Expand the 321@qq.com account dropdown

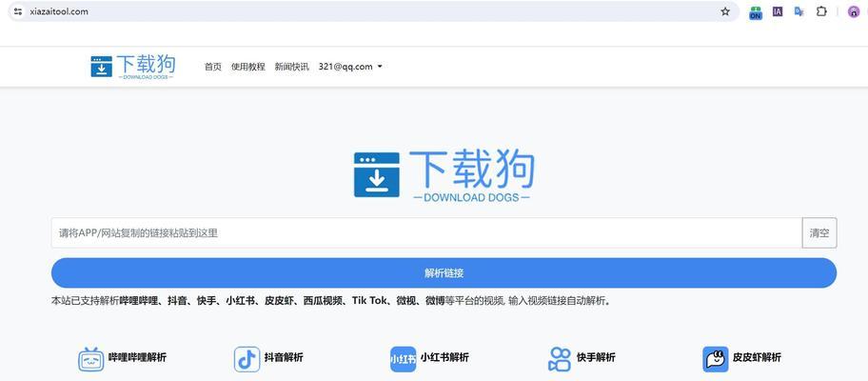(x=350, y=67)
